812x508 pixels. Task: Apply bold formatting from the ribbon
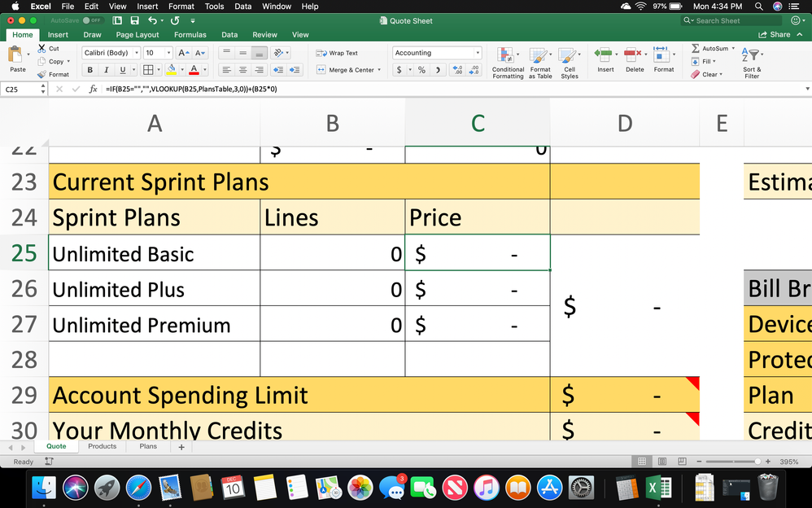[89, 71]
